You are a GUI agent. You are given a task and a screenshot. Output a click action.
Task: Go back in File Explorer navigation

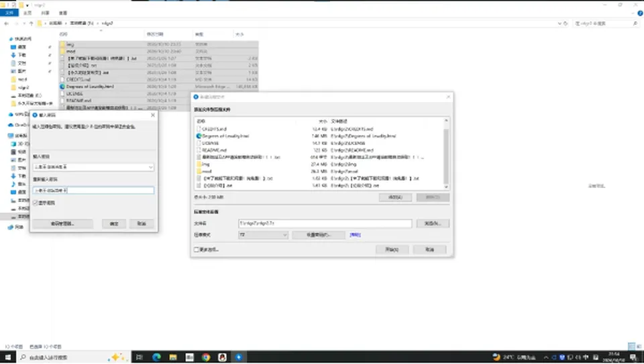click(6, 24)
